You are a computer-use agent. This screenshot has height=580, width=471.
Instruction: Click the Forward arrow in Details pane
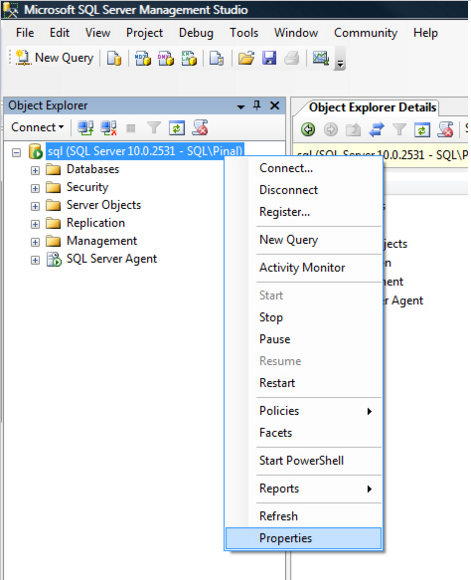pyautogui.click(x=331, y=129)
